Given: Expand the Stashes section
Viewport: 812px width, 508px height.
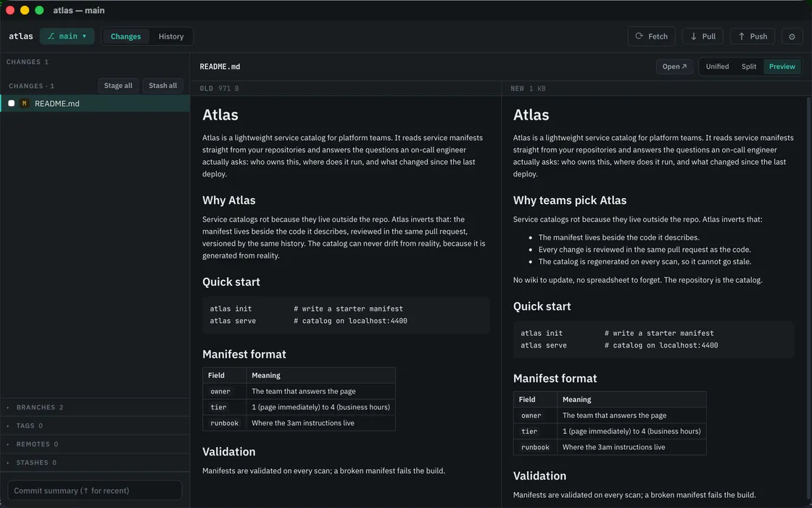Looking at the screenshot, I should pos(95,462).
